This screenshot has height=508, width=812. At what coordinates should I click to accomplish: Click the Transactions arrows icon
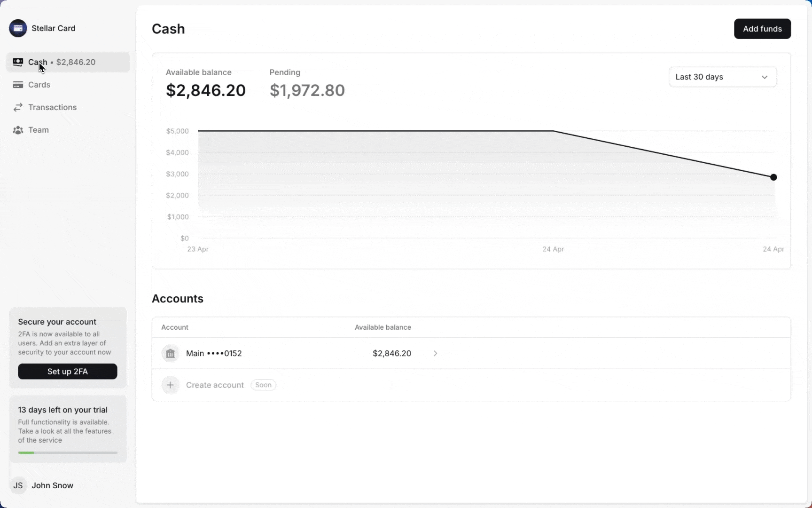(18, 107)
